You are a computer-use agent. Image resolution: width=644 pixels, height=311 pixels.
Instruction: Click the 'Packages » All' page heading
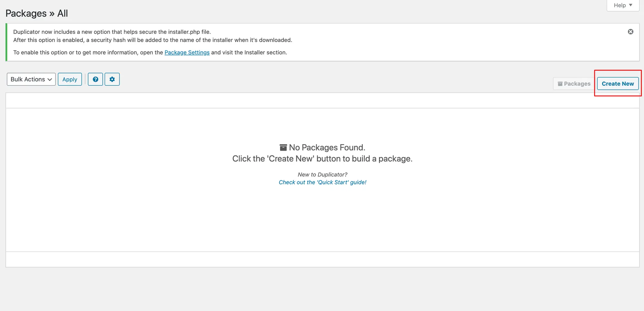coord(37,13)
